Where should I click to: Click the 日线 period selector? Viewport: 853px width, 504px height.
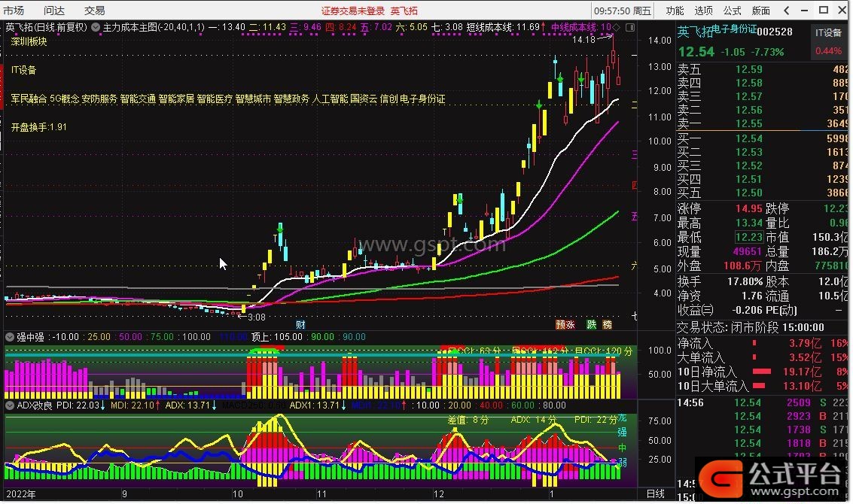click(x=656, y=493)
